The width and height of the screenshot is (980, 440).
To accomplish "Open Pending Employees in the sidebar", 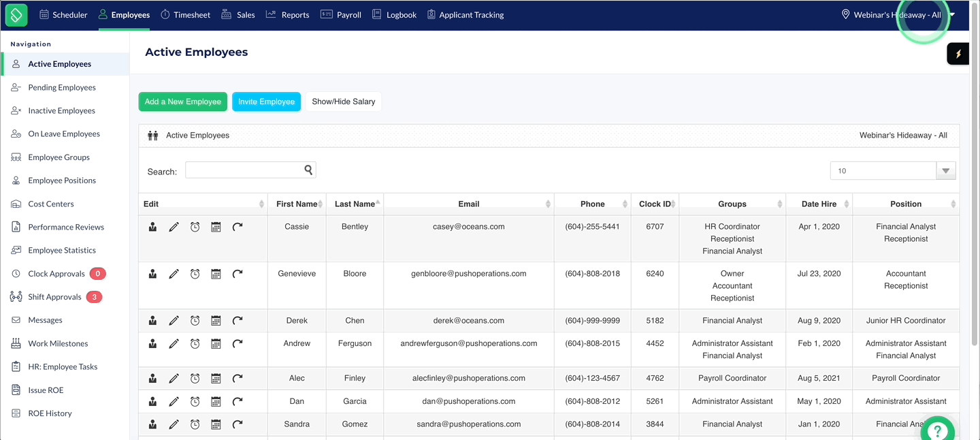I will coord(62,87).
